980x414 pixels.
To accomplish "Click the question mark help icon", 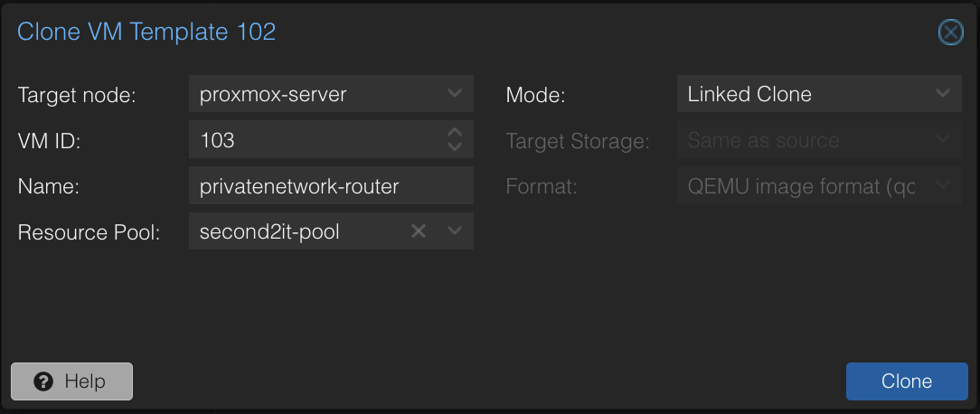I will click(x=43, y=381).
